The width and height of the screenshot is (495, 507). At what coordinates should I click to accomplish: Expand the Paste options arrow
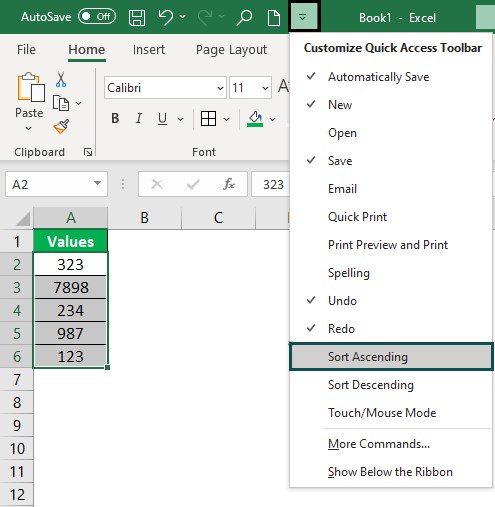[29, 128]
